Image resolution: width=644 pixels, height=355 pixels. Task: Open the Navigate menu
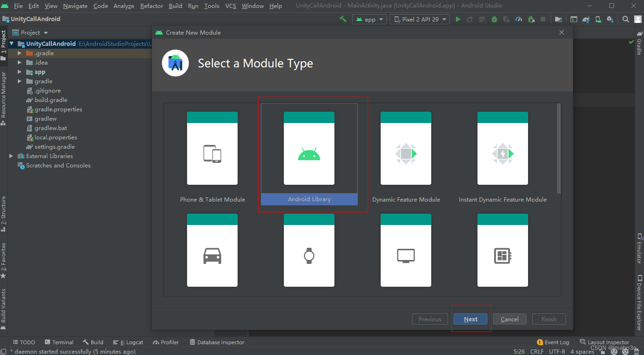[75, 6]
